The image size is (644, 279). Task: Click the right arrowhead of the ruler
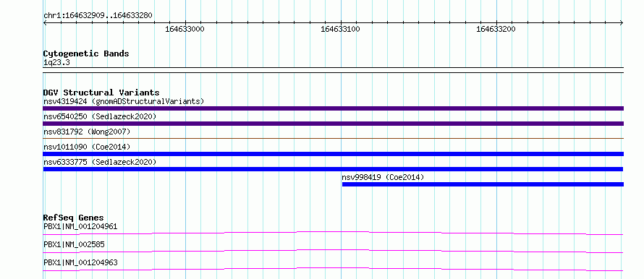point(622,23)
